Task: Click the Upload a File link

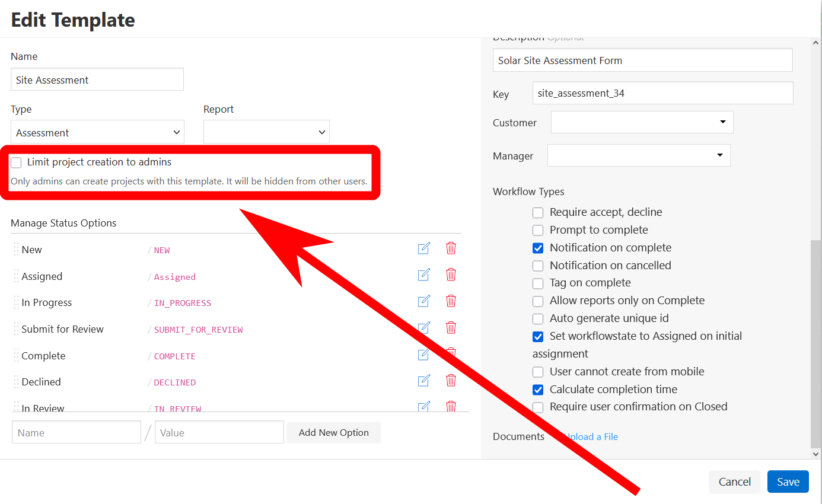Action: point(591,437)
